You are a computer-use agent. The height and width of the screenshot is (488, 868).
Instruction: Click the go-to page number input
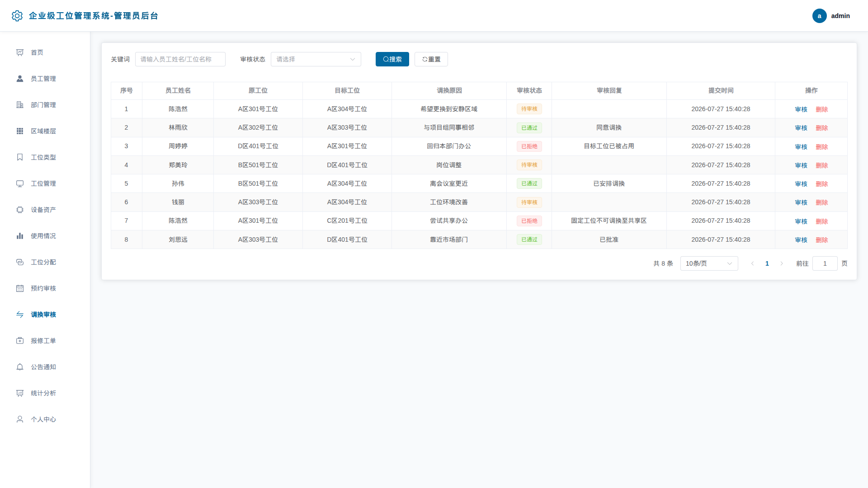click(825, 263)
